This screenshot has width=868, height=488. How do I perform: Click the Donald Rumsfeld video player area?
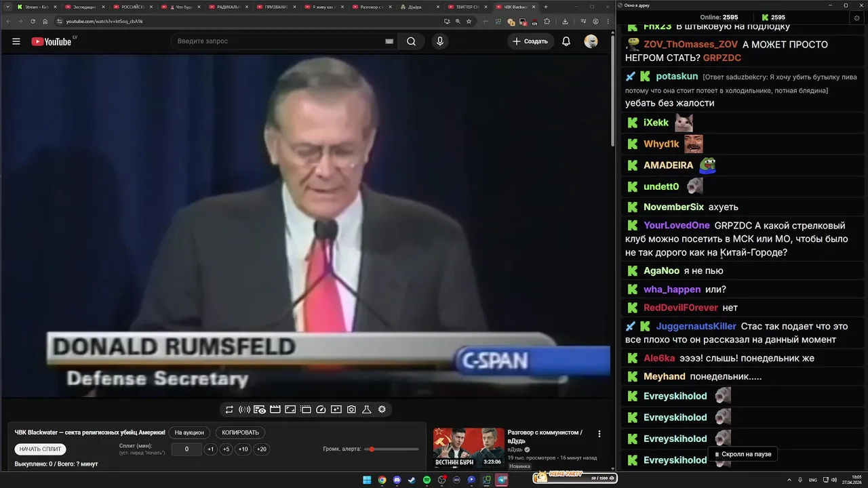click(305, 225)
